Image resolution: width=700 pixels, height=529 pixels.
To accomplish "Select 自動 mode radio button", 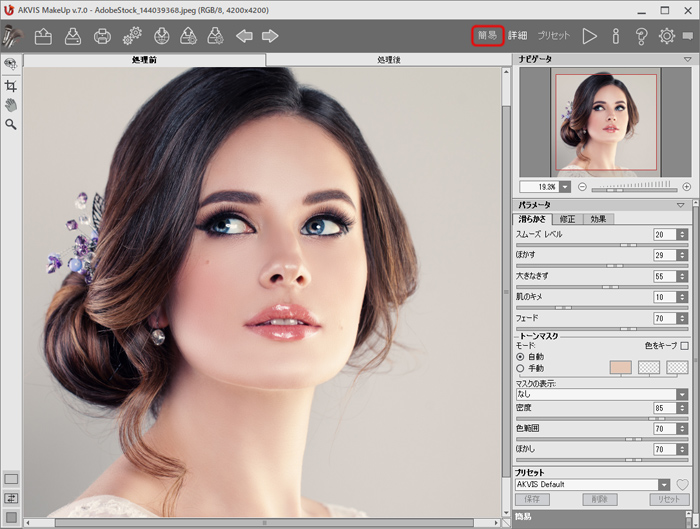I will click(x=520, y=357).
